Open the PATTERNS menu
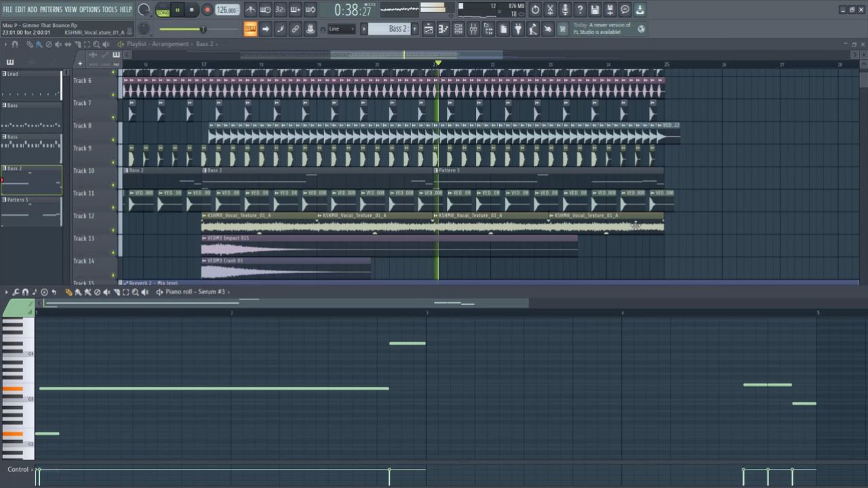 coord(51,9)
